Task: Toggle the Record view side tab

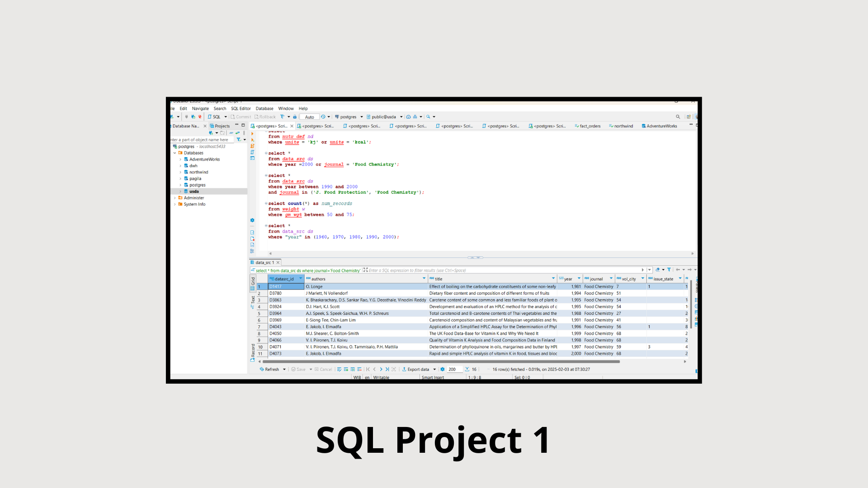Action: [253, 353]
